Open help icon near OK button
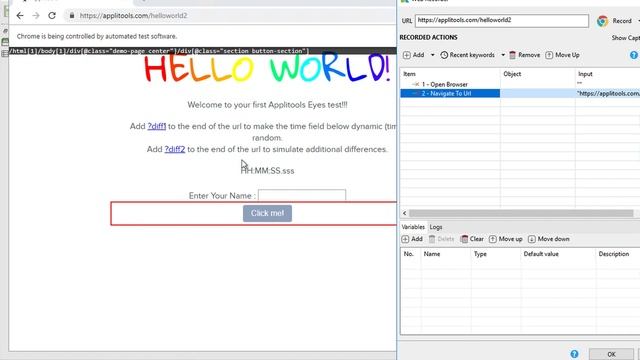This screenshot has width=640, height=360. (x=574, y=354)
